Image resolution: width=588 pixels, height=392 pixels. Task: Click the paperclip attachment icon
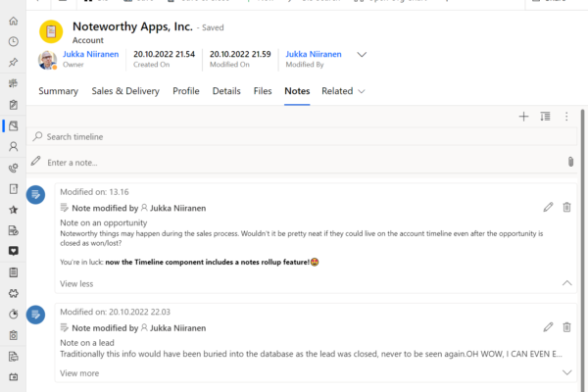[570, 162]
